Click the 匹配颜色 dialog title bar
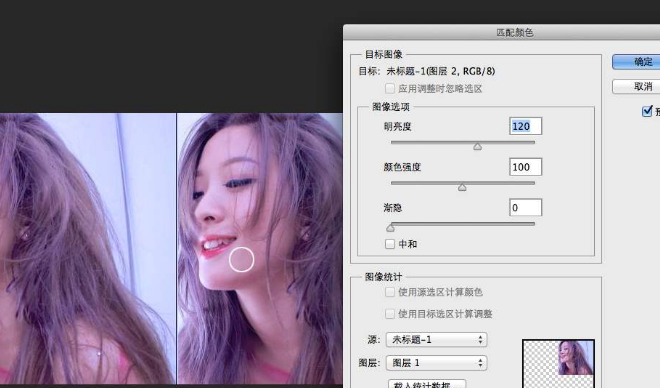Viewport: 660px width, 388px height. (501, 32)
